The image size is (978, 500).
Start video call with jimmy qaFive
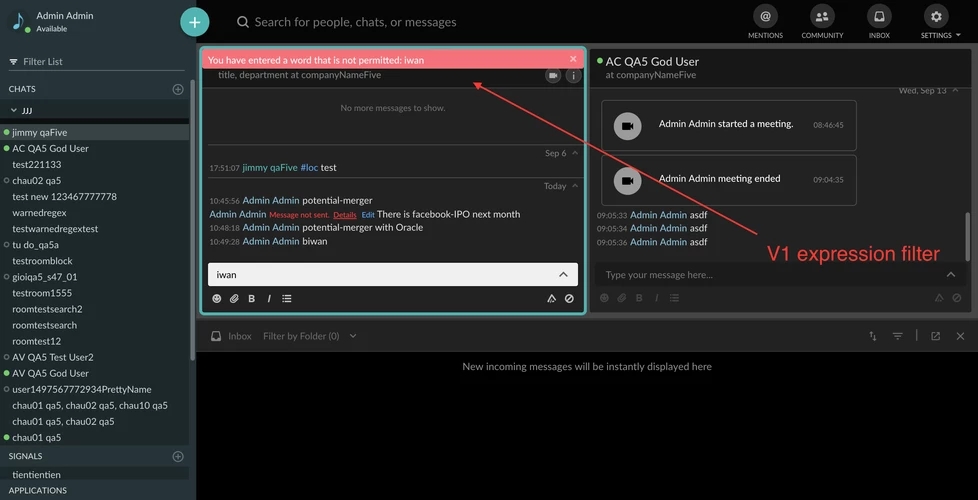tap(552, 75)
